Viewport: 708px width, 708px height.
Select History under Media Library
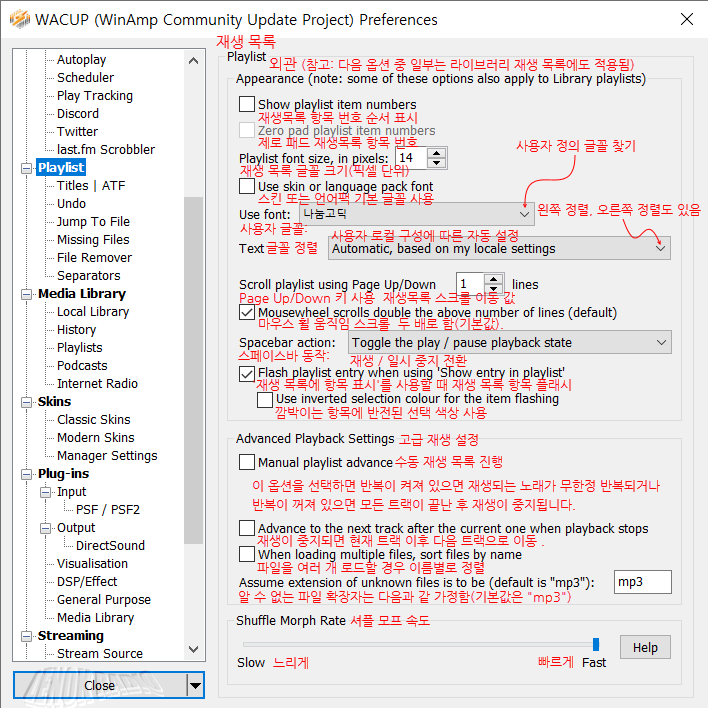[x=76, y=330]
